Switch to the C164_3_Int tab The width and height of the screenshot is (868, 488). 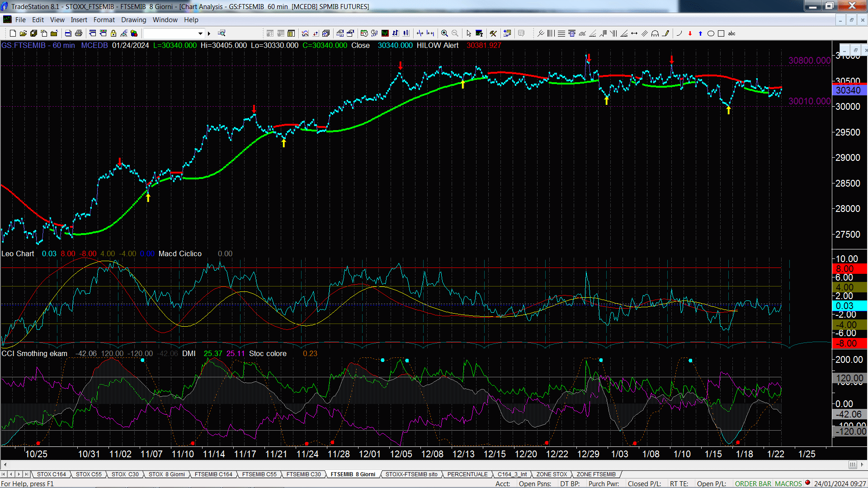512,474
